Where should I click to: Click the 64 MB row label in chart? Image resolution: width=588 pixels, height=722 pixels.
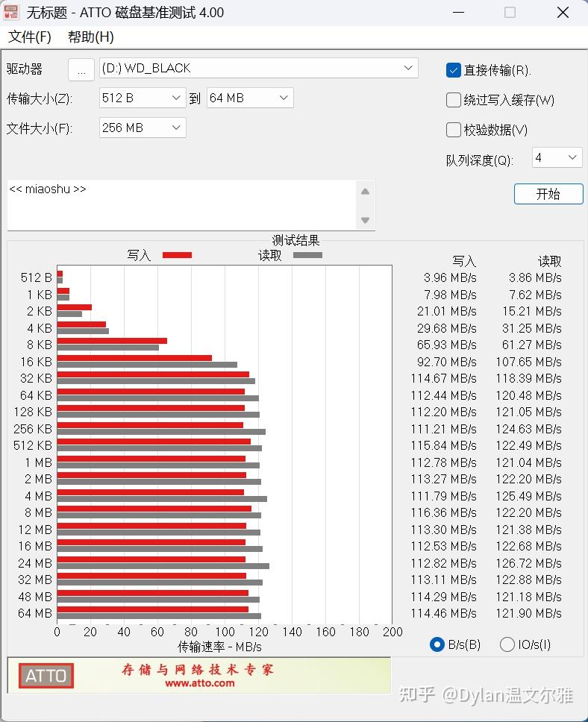(35, 613)
